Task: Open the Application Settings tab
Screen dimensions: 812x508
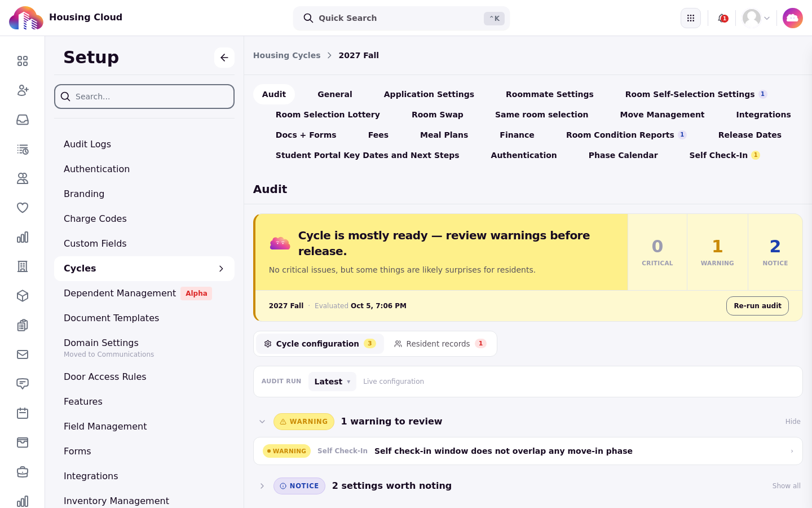Action: [x=429, y=94]
